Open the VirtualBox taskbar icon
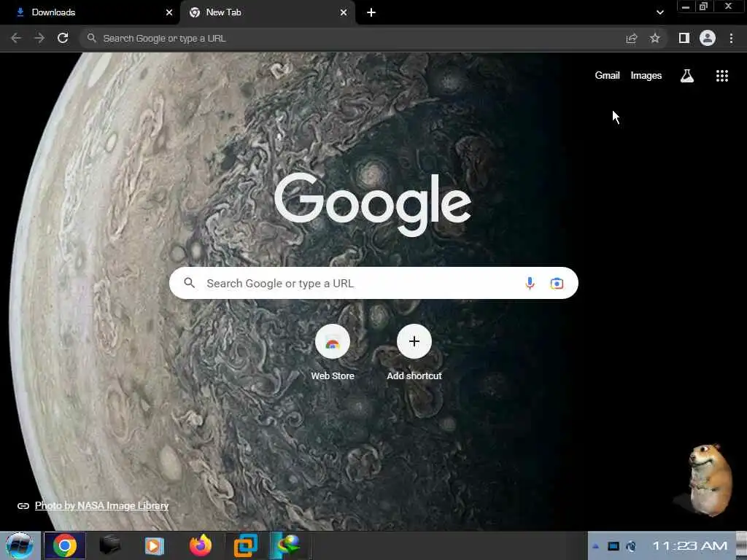The image size is (747, 560). pos(246,545)
